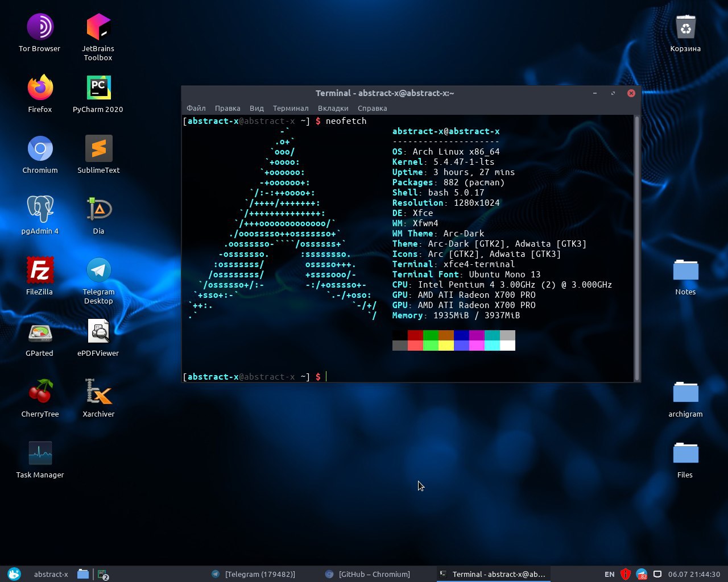The width and height of the screenshot is (728, 582).
Task: Click the red shield tray icon
Action: click(626, 574)
